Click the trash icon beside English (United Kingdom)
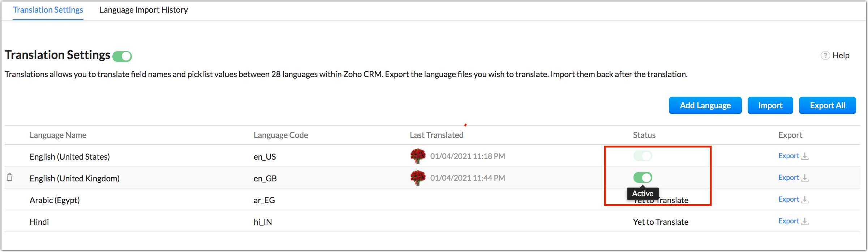 10,177
